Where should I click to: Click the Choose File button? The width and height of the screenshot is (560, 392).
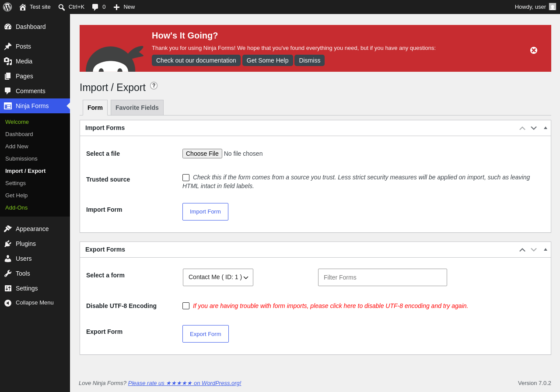pyautogui.click(x=202, y=154)
